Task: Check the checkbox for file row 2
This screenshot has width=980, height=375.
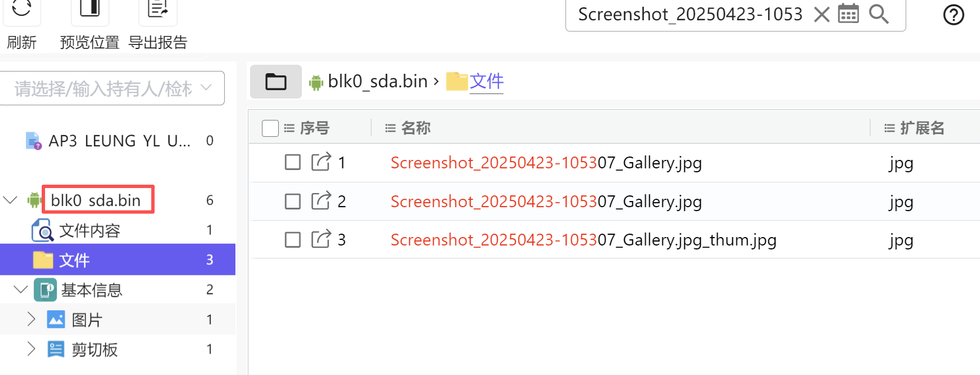Action: click(x=293, y=201)
